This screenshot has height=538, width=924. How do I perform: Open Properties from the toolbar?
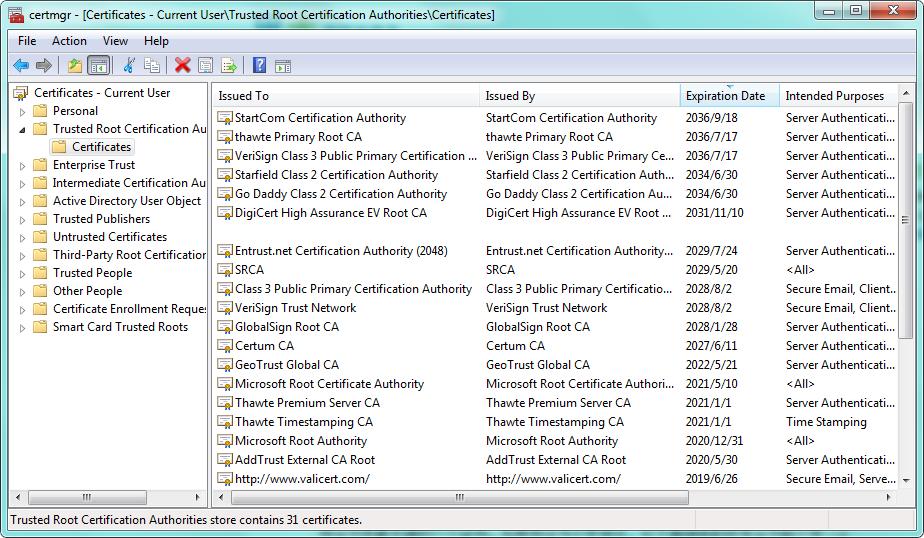[205, 66]
